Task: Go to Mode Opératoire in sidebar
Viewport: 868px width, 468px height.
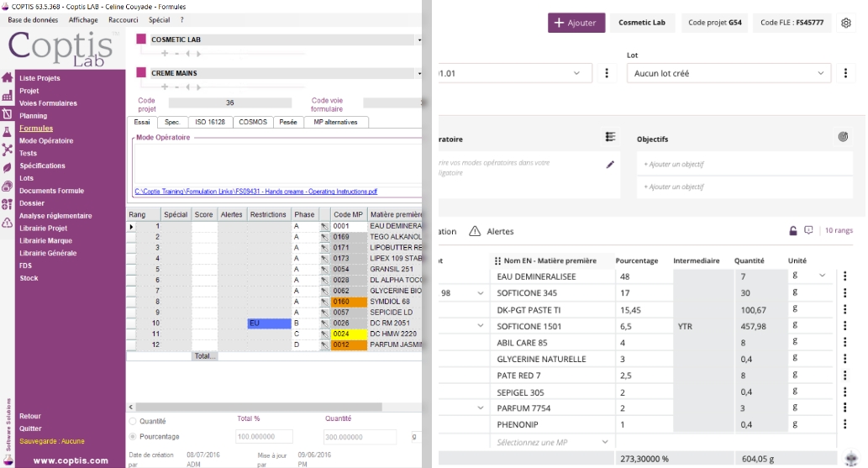Action: 46,140
